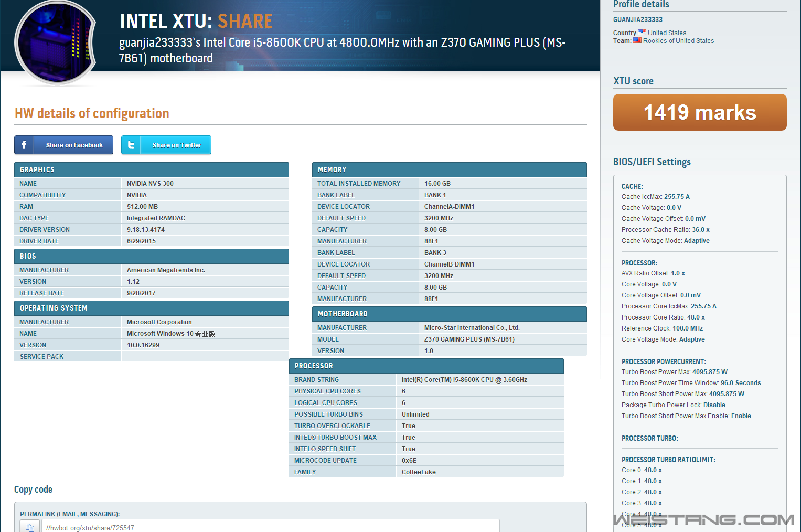Select the NVIDIA NVS 300 value

click(x=150, y=183)
